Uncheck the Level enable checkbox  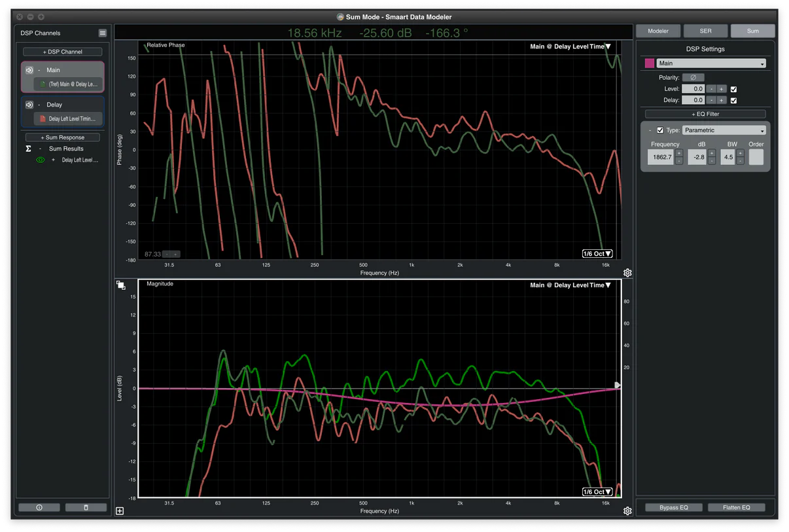(733, 89)
